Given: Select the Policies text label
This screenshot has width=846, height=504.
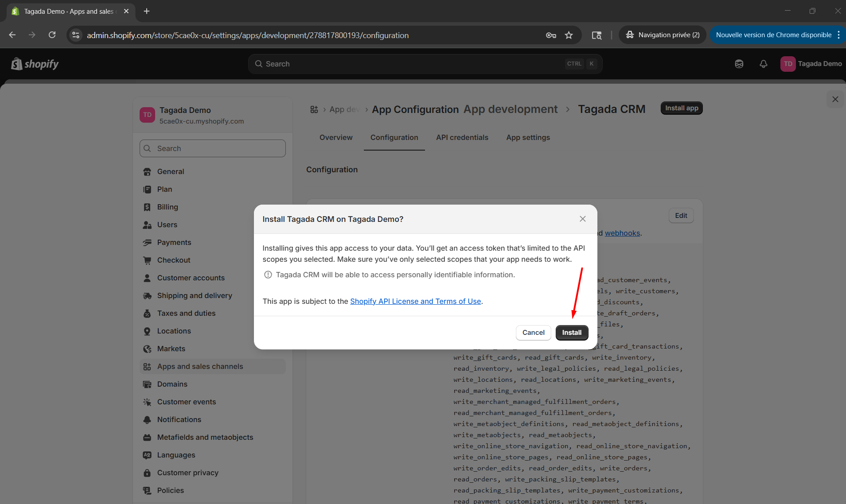Looking at the screenshot, I should 170,490.
